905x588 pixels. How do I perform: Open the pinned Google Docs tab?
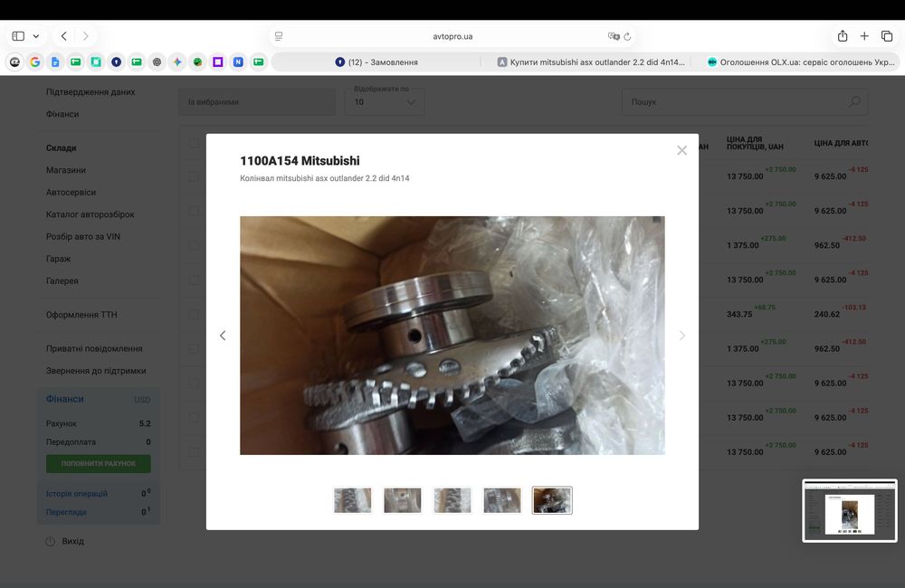click(55, 62)
